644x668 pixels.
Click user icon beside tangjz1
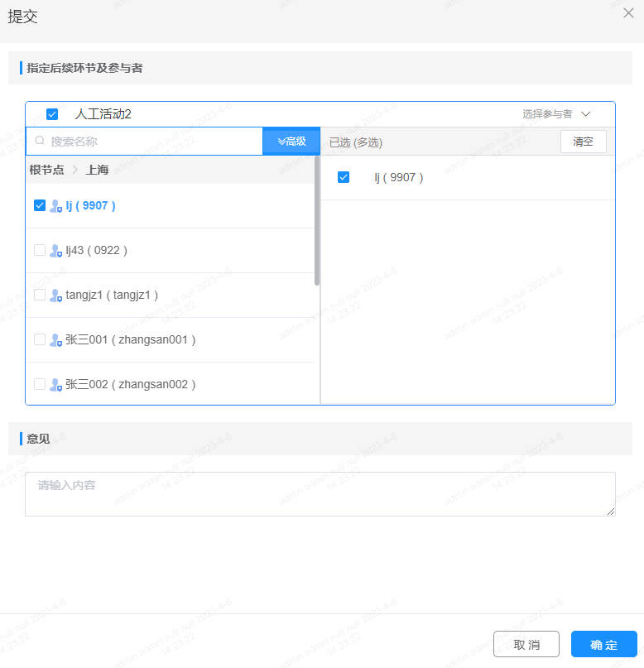click(55, 296)
